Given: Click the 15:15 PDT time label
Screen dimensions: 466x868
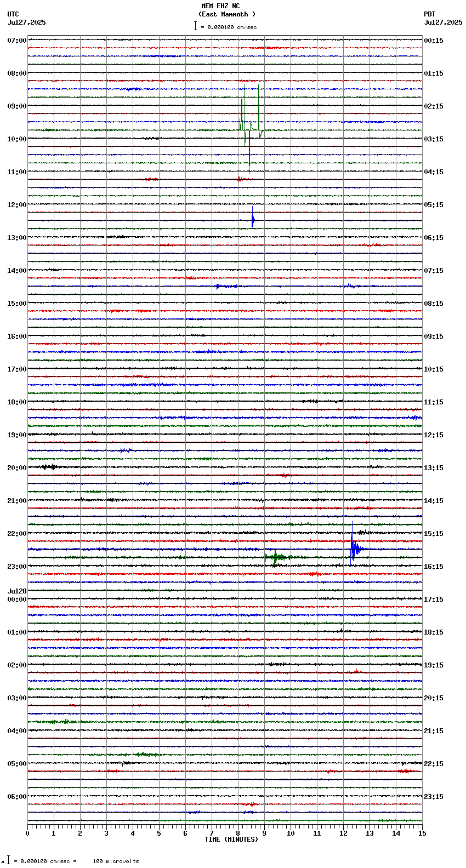Looking at the screenshot, I should [434, 534].
